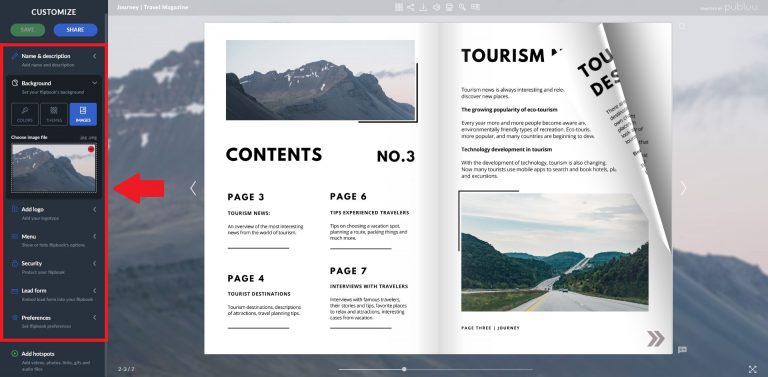Click the share icon in top toolbar
Image resolution: width=768 pixels, height=377 pixels.
click(411, 7)
